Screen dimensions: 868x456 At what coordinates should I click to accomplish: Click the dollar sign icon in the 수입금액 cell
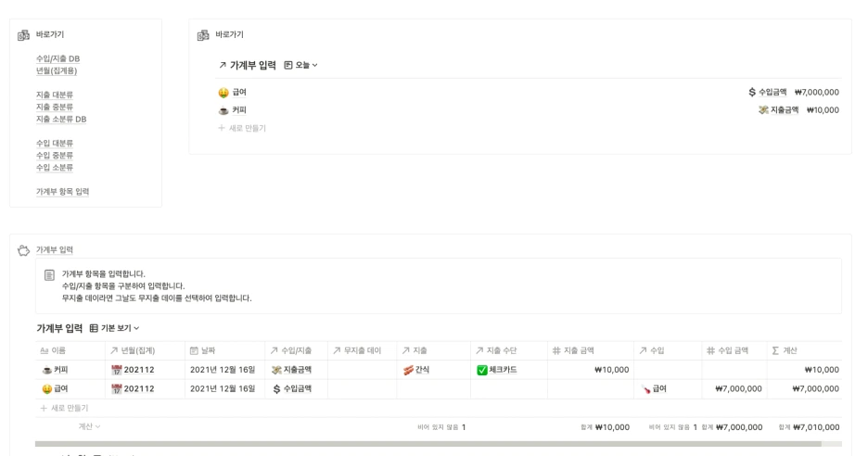tap(276, 389)
